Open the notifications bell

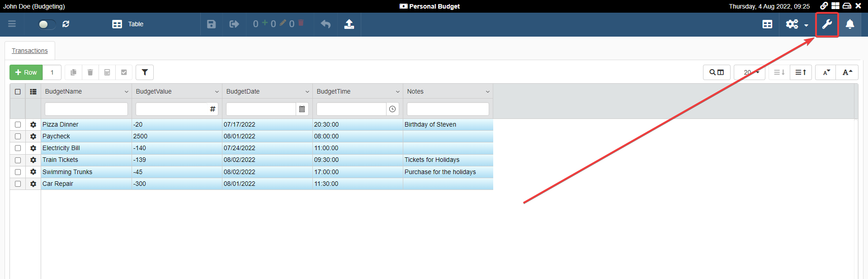[850, 24]
